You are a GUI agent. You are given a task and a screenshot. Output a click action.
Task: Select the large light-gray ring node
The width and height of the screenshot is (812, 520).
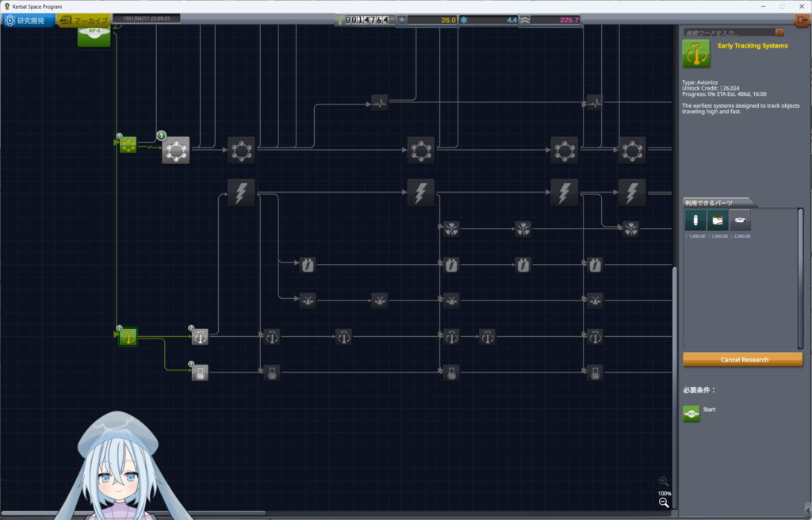tap(175, 150)
